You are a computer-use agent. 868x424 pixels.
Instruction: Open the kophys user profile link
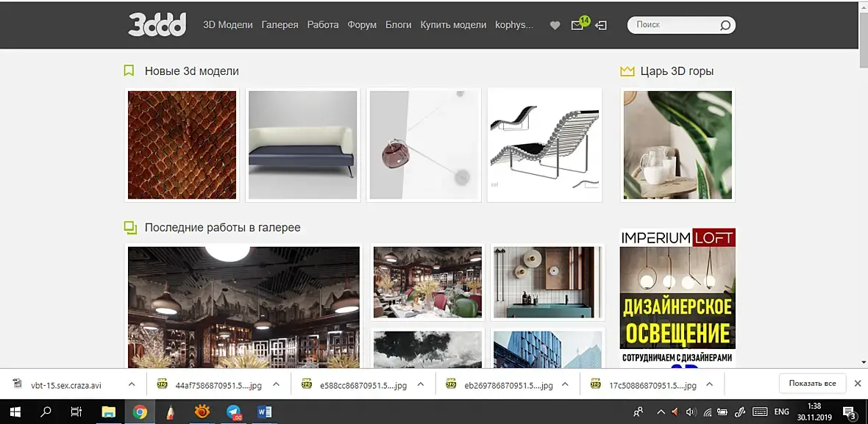(x=514, y=25)
